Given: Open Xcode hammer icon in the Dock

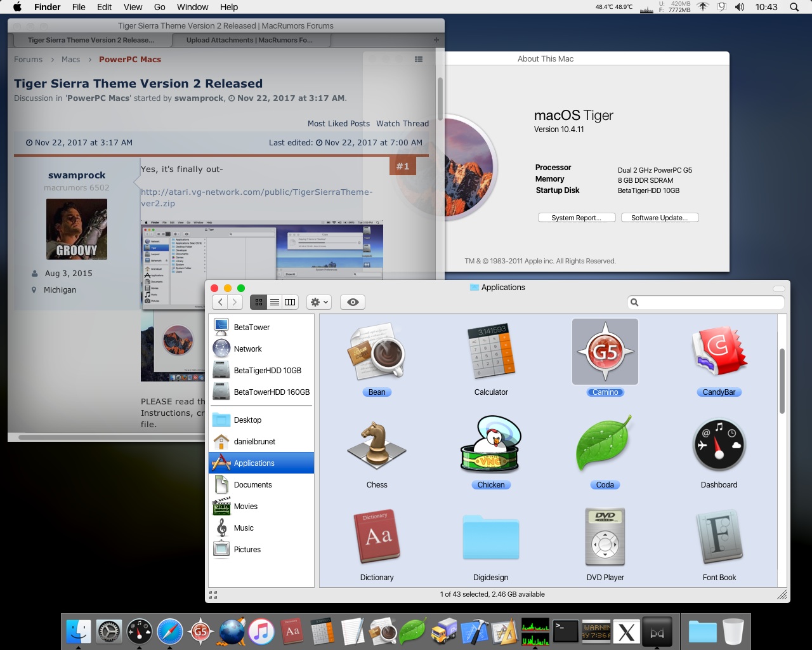Looking at the screenshot, I should click(x=475, y=632).
